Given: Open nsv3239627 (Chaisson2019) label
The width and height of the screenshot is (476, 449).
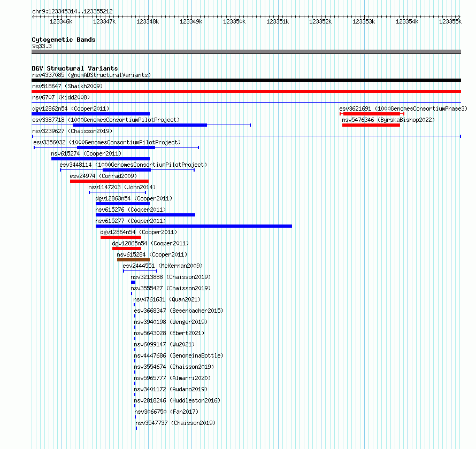Looking at the screenshot, I should 72,131.
